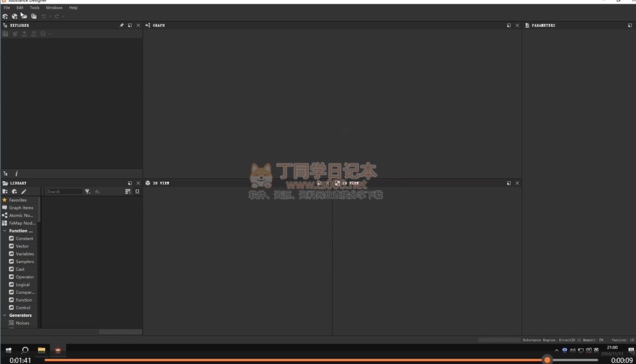Open the Tools menu
Image resolution: width=636 pixels, height=364 pixels.
tap(34, 7)
